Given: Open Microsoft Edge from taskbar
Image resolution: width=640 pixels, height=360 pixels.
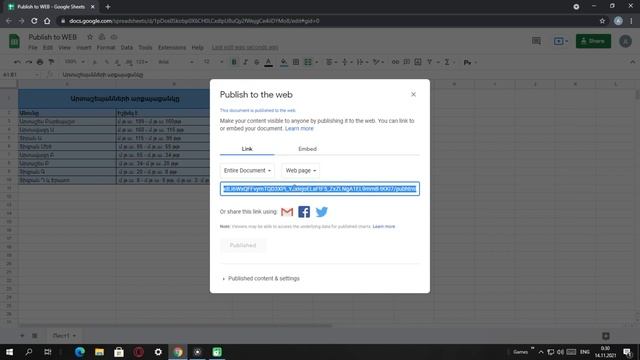Looking at the screenshot, I should point(80,352).
